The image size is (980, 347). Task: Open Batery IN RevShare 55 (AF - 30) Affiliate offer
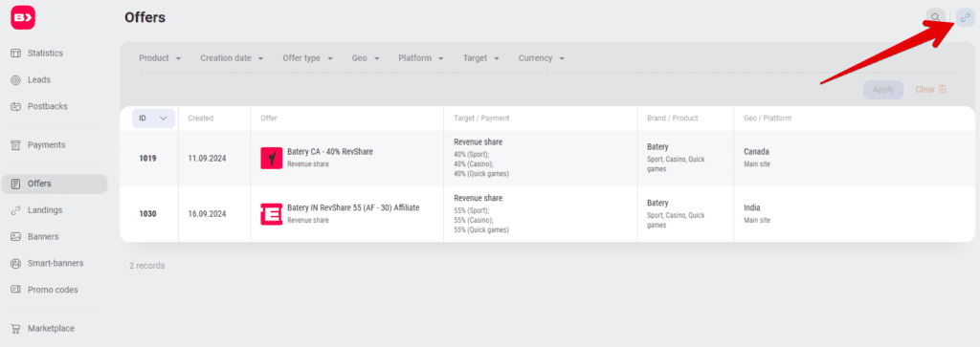click(353, 207)
